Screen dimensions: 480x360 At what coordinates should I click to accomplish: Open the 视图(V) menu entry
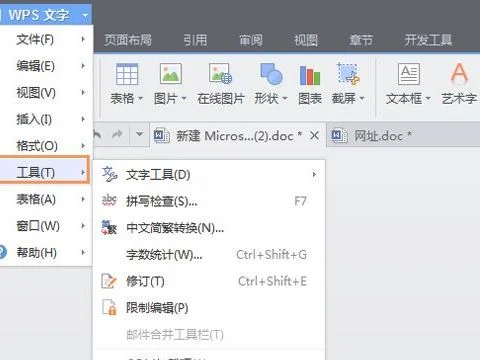(46, 93)
